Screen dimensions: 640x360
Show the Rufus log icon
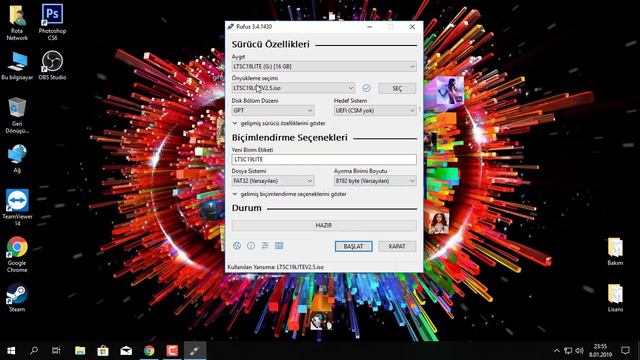coord(279,246)
